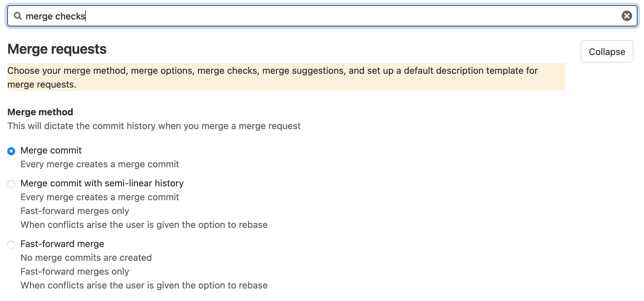644x301 pixels.
Task: Click the Fast-forward merge label text
Action: pyautogui.click(x=62, y=244)
